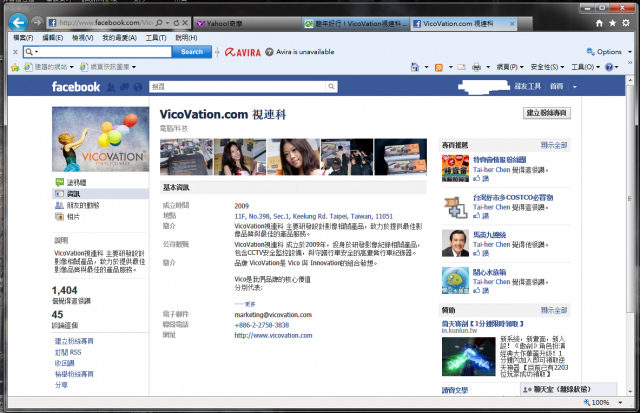Viewport: 641px width, 413px height.
Task: Open the Help(H) menu
Action: point(186,38)
